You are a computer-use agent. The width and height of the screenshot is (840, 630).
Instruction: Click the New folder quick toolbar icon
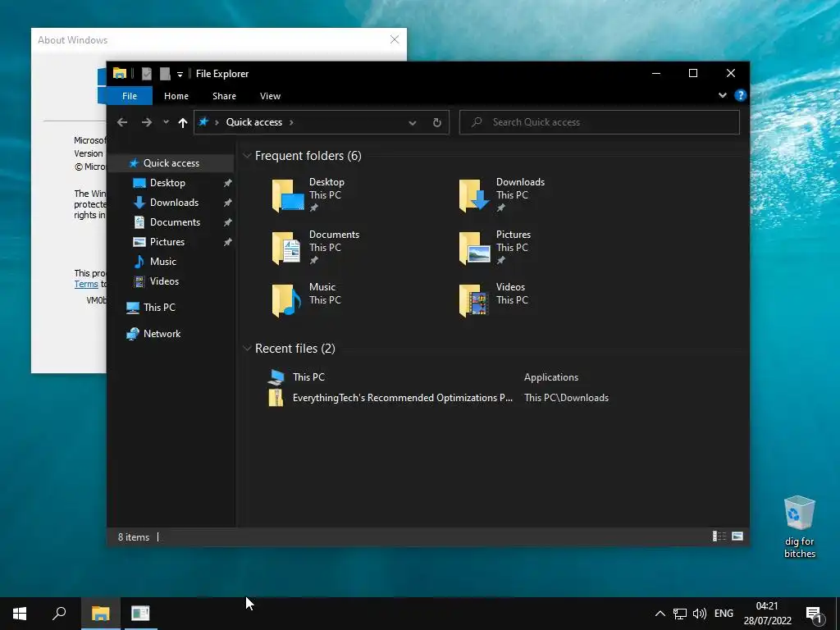[x=165, y=73]
